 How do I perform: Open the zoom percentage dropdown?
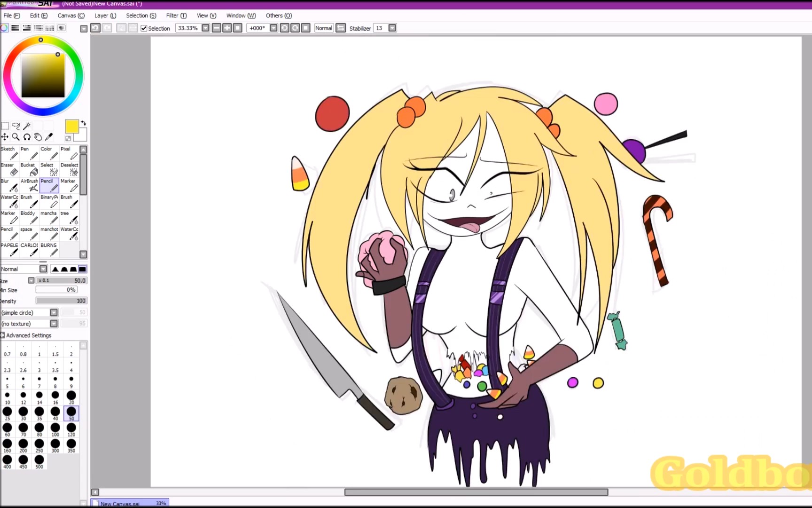[205, 28]
